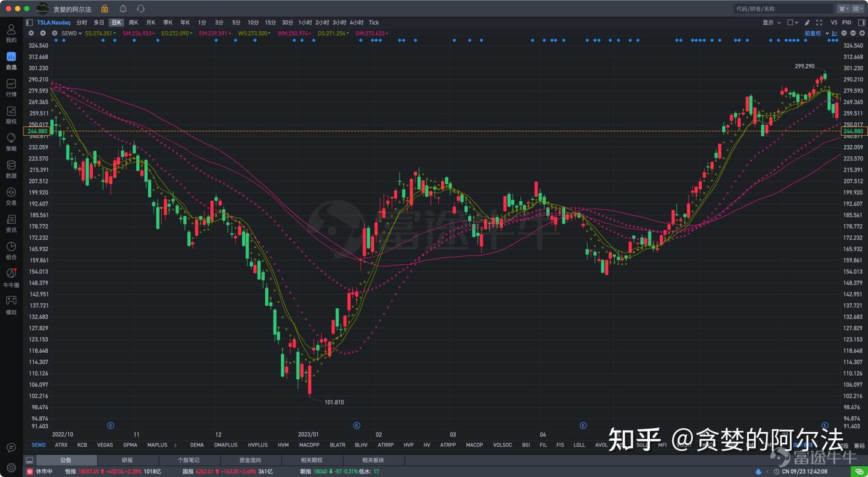Switch to the 周K weekly candle tab
This screenshot has width=868, height=477.
(x=132, y=22)
